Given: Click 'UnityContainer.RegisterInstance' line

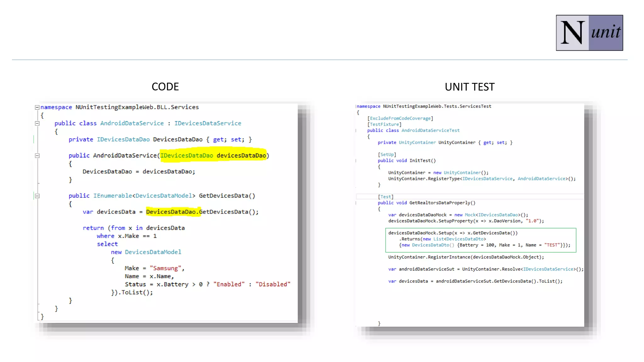Looking at the screenshot, I should [466, 257].
